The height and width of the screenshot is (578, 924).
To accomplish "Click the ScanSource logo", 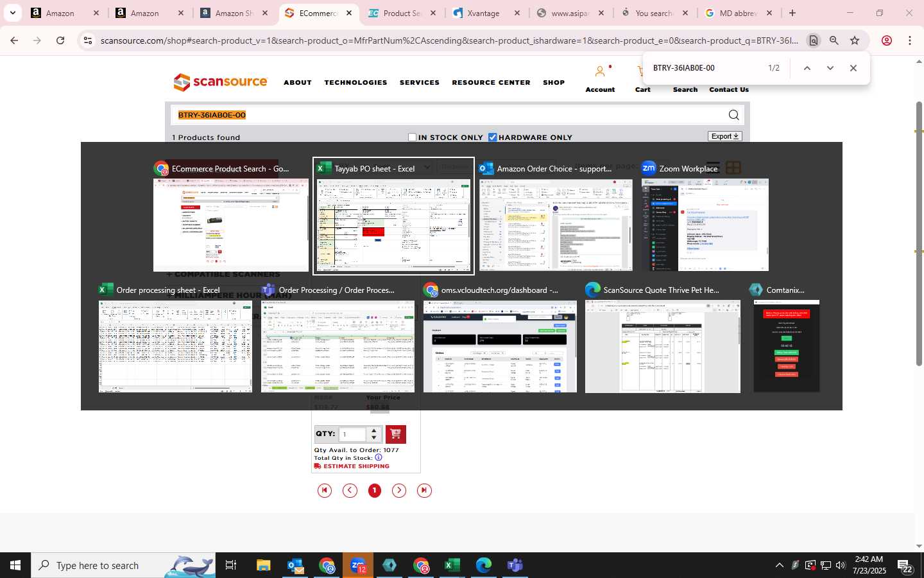I will pyautogui.click(x=220, y=82).
